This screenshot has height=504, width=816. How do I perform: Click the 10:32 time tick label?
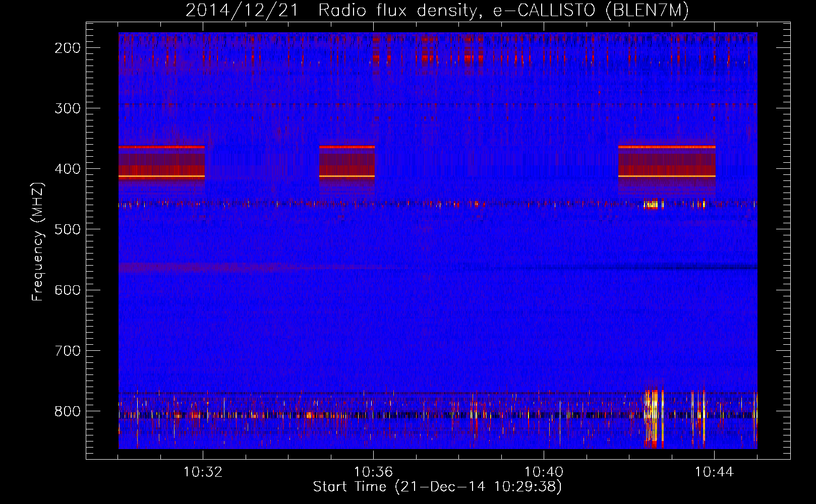(203, 472)
